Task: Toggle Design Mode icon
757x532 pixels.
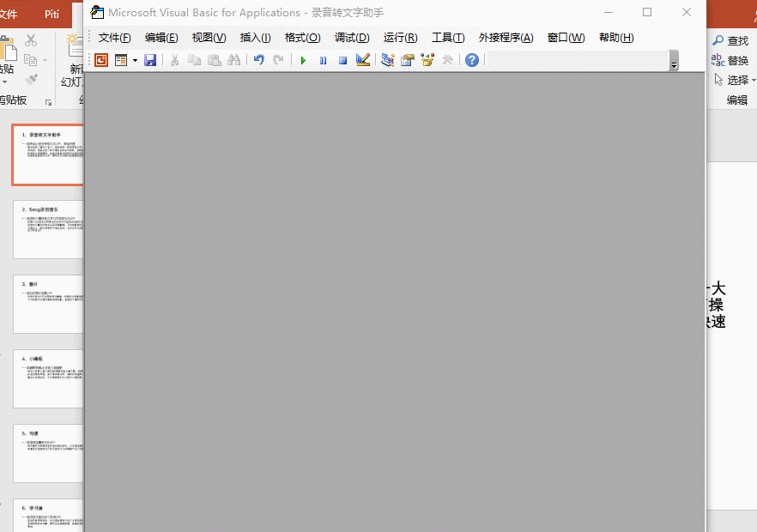Action: [x=363, y=60]
